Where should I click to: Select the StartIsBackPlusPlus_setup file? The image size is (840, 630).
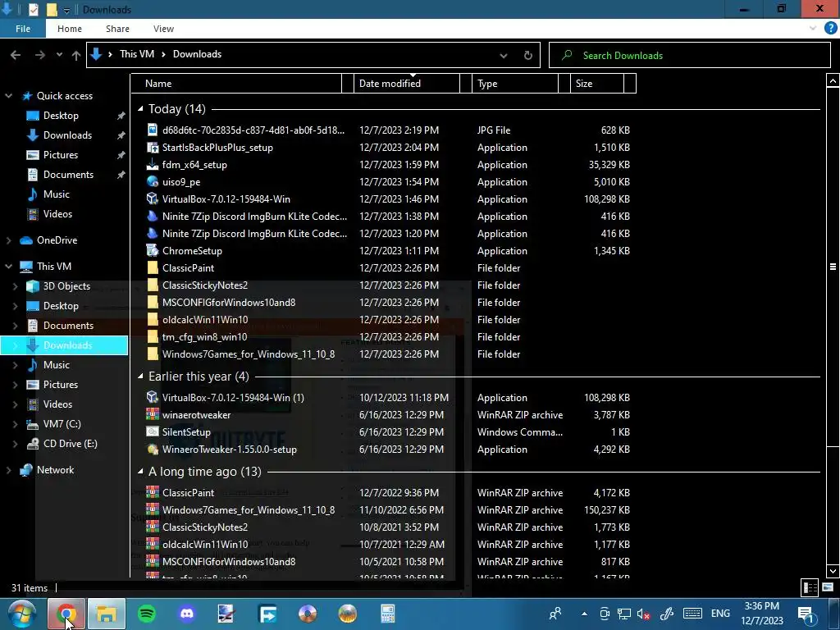pos(217,148)
